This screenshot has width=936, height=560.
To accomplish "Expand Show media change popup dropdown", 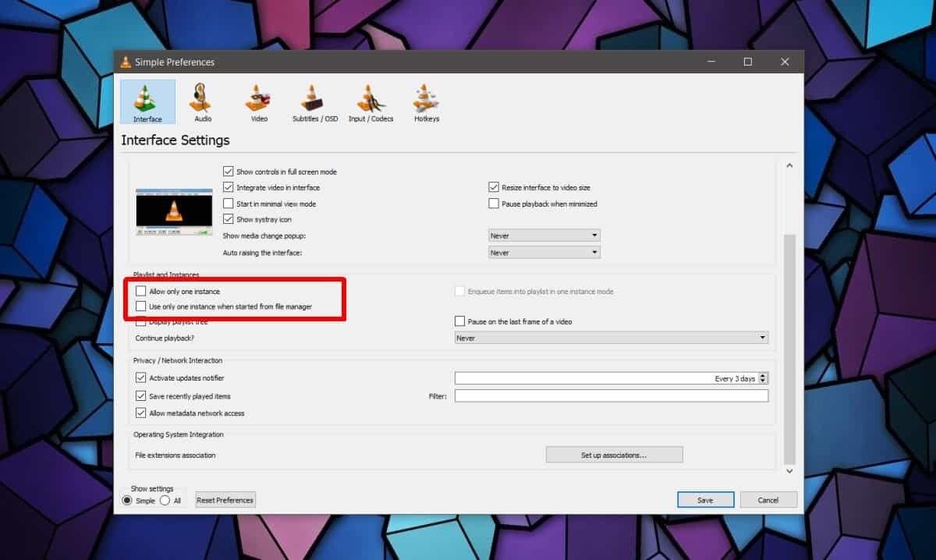I will [544, 236].
